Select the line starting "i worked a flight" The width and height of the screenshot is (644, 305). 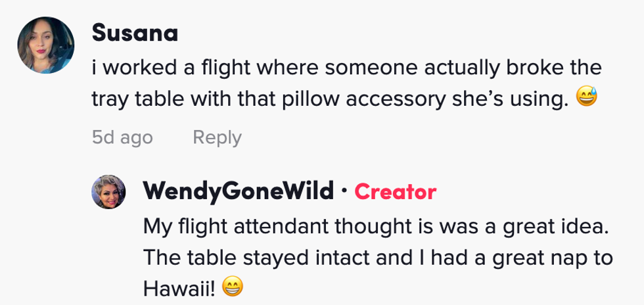[347, 69]
